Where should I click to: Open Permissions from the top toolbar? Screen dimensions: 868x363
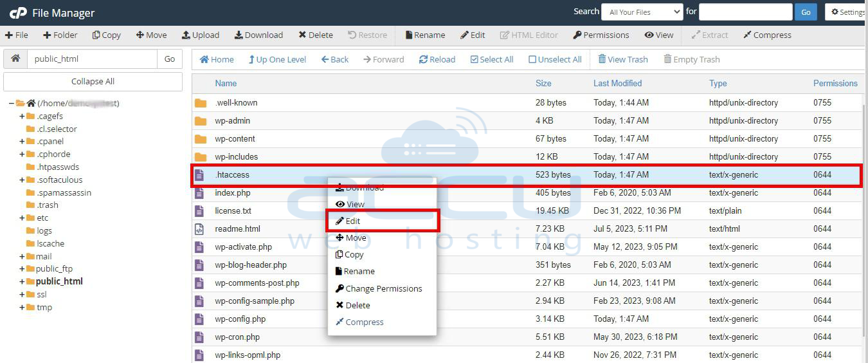601,35
